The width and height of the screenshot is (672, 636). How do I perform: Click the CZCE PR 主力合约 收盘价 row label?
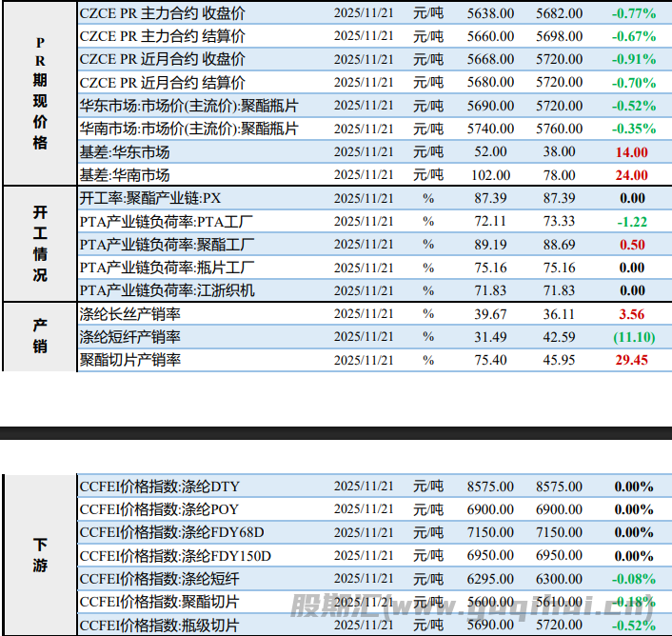tap(163, 13)
